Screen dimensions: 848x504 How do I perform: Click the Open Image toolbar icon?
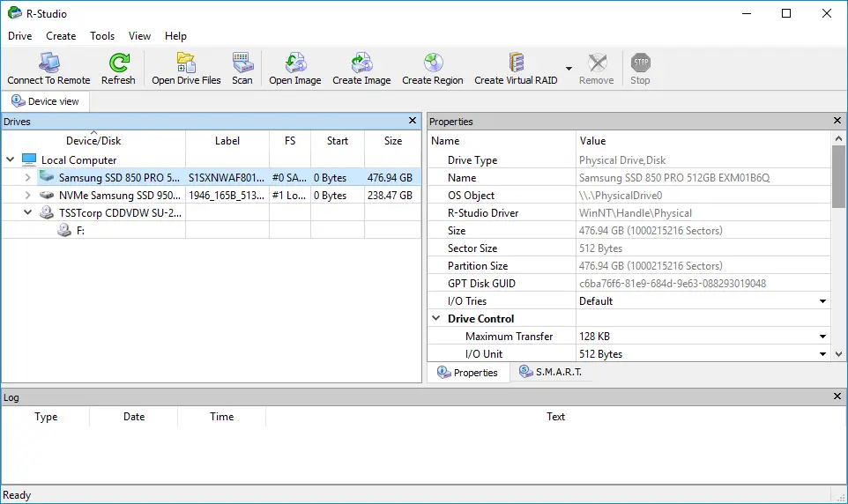[x=295, y=63]
